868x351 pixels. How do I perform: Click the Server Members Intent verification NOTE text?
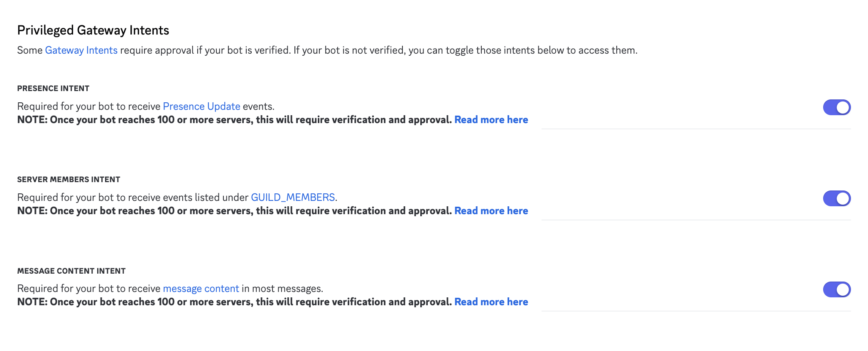click(234, 211)
